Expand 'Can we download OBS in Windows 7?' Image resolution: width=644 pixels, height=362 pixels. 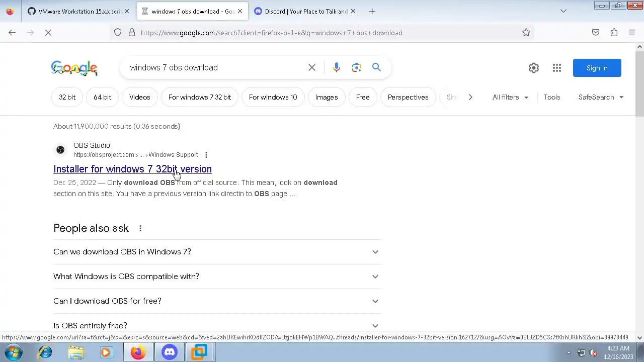217,252
